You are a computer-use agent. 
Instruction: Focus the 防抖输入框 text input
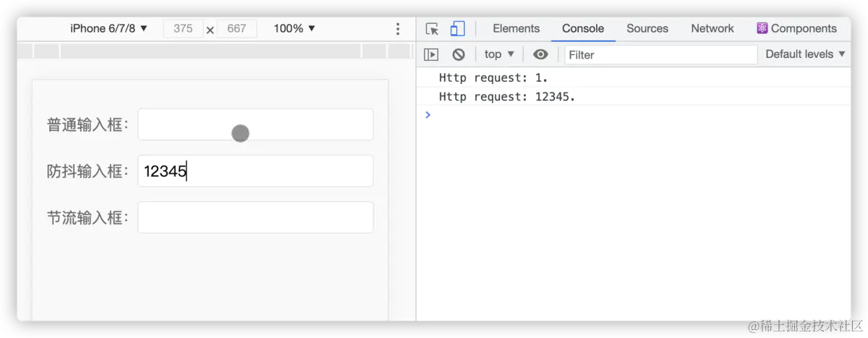coord(255,171)
